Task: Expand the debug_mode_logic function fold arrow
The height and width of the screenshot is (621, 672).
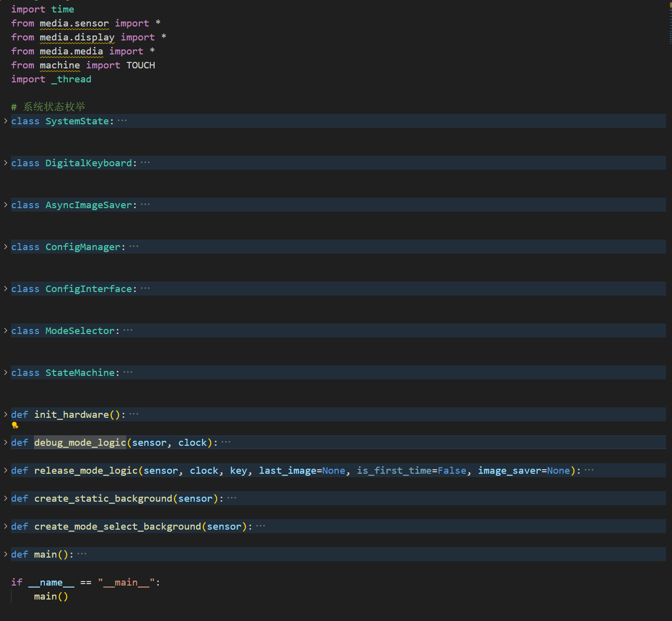Action: pyautogui.click(x=5, y=442)
